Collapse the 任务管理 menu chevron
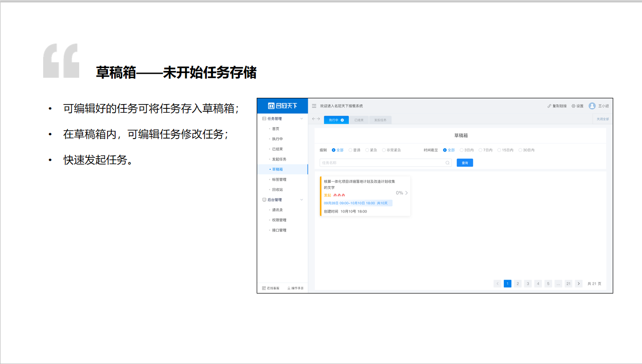642x364 pixels. [302, 118]
